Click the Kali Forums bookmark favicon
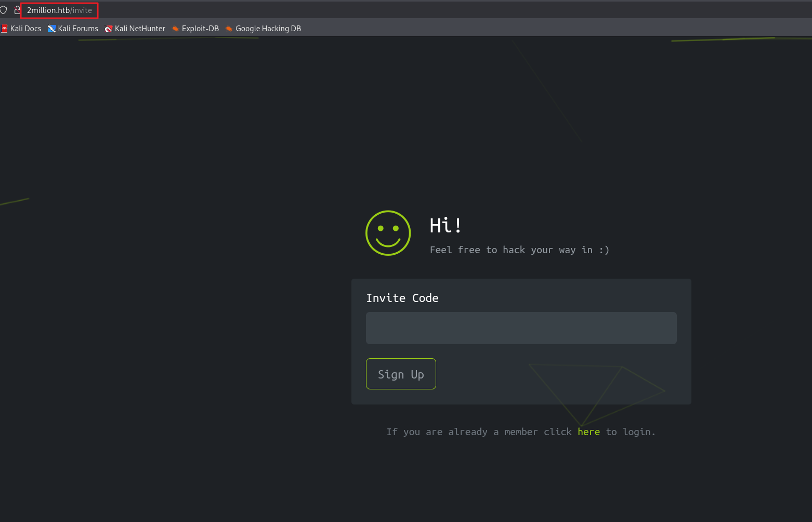This screenshot has height=522, width=812. 51,29
